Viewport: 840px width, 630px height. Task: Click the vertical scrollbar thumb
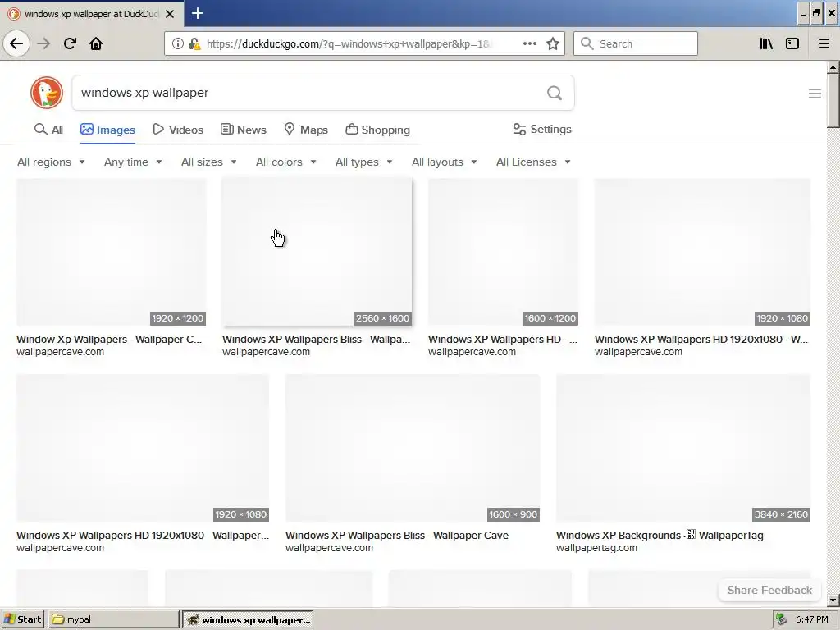tap(833, 101)
